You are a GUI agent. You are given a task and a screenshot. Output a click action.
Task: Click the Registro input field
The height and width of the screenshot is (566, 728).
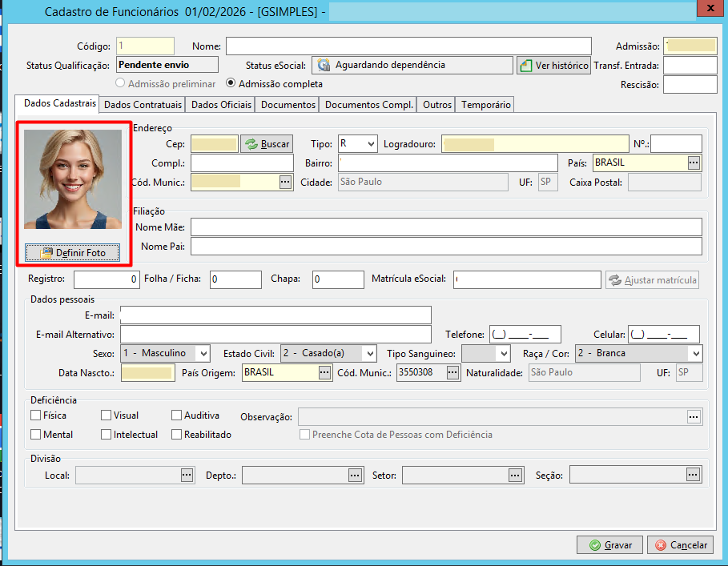[x=107, y=279]
